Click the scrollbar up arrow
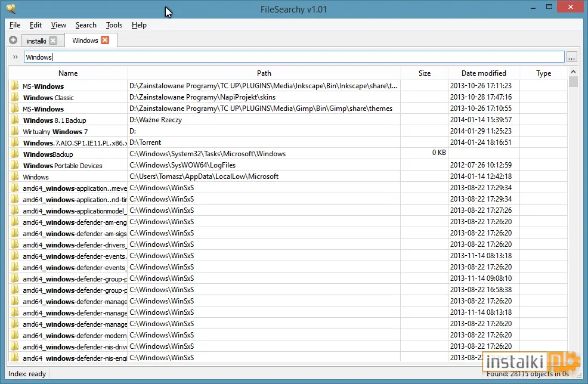 [573, 72]
